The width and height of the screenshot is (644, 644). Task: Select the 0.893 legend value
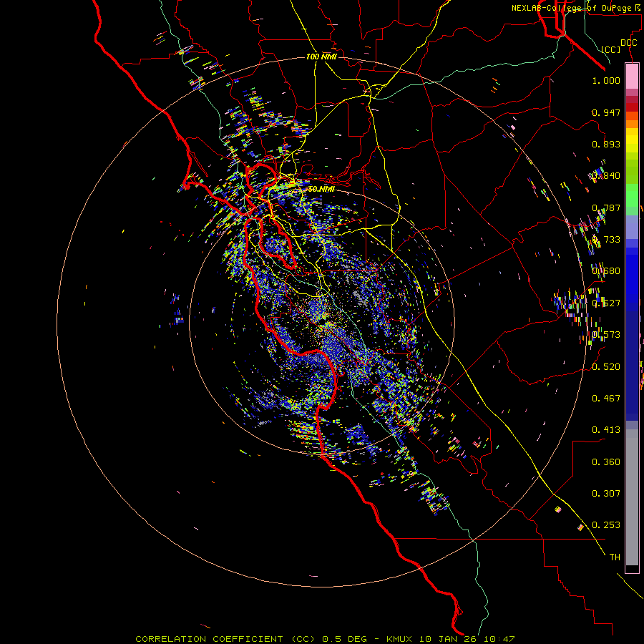click(x=606, y=144)
